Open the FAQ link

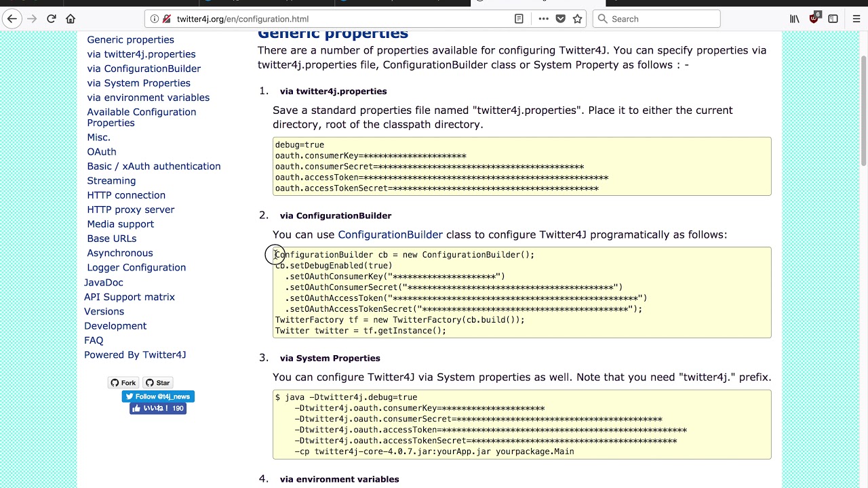click(x=94, y=341)
